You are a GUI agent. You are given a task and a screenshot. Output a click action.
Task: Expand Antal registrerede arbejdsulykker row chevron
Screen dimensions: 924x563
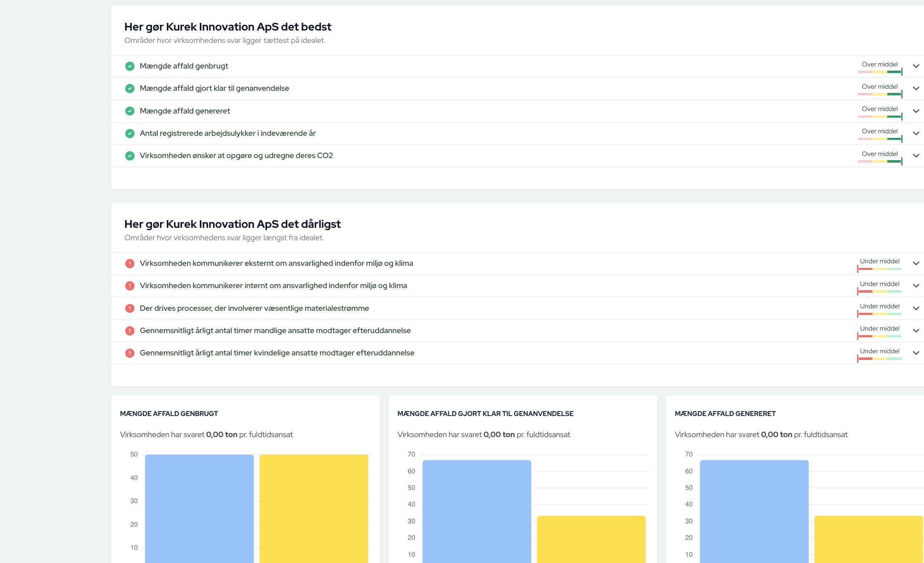pos(916,133)
